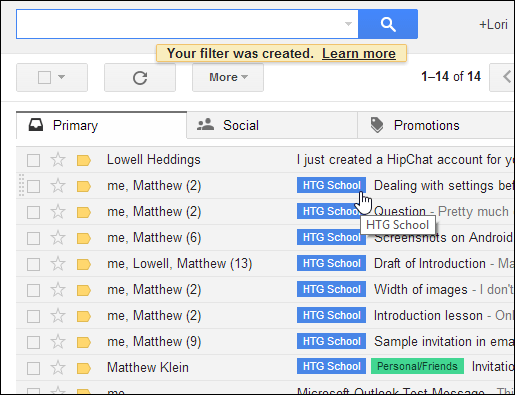Screen dimensions: 515x395
Task: Star the Sample invitation email
Action: [58, 342]
